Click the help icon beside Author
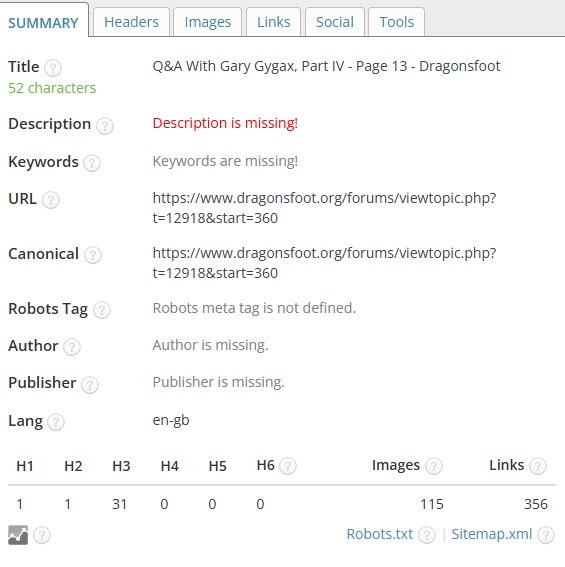Image resolution: width=565 pixels, height=567 pixels. [x=72, y=347]
